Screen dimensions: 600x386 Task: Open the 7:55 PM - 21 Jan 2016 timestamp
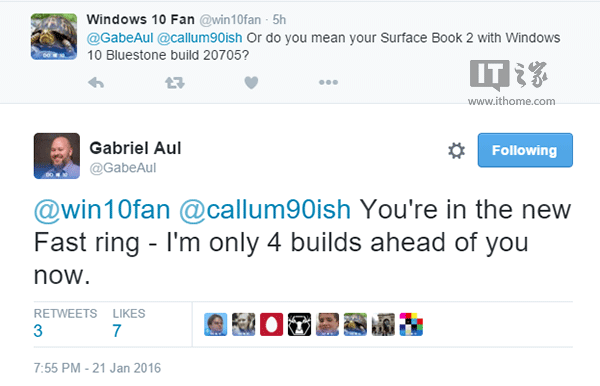pyautogui.click(x=97, y=368)
